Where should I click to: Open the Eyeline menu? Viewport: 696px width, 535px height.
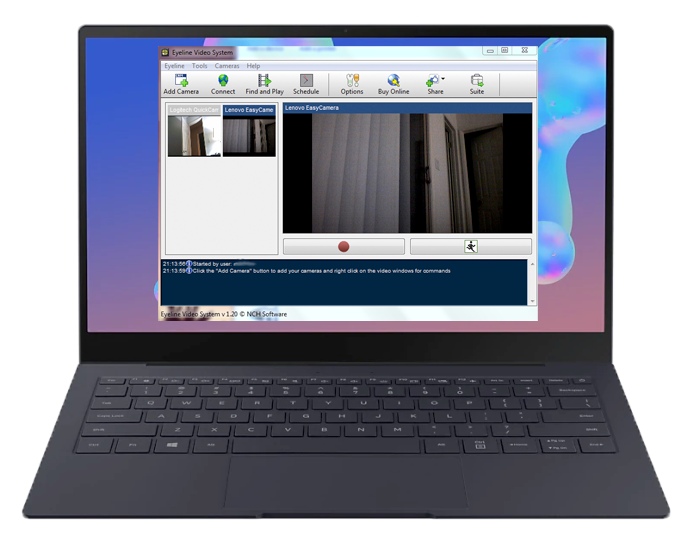point(174,66)
